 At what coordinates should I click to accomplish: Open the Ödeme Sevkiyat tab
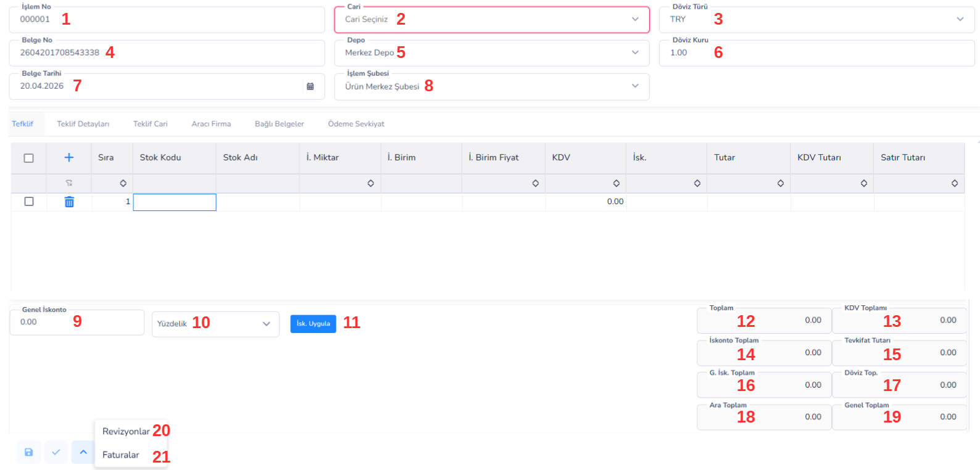[x=356, y=124]
